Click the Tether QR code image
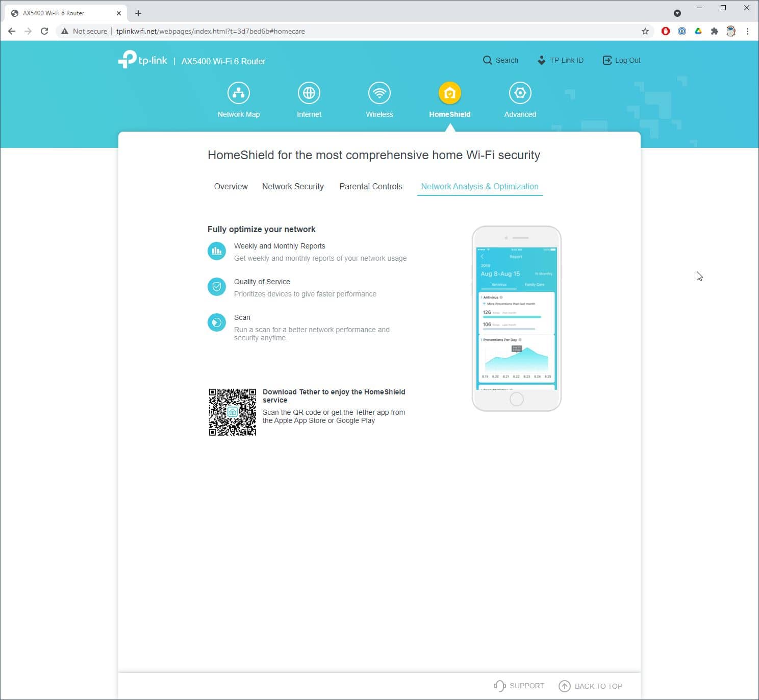759x700 pixels. (x=232, y=412)
